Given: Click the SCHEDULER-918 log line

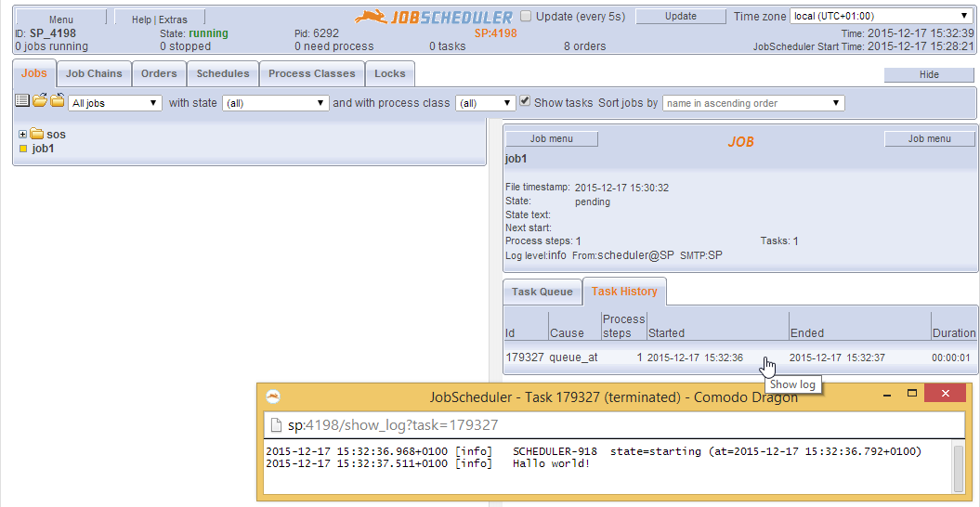Looking at the screenshot, I should (x=594, y=451).
